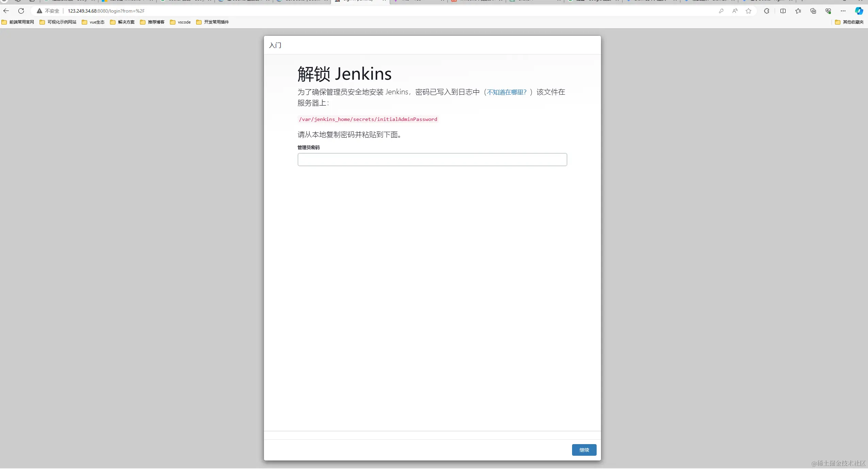868x469 pixels.
Task: Expand the 前端常用官网 bookmark folder
Action: (x=18, y=22)
